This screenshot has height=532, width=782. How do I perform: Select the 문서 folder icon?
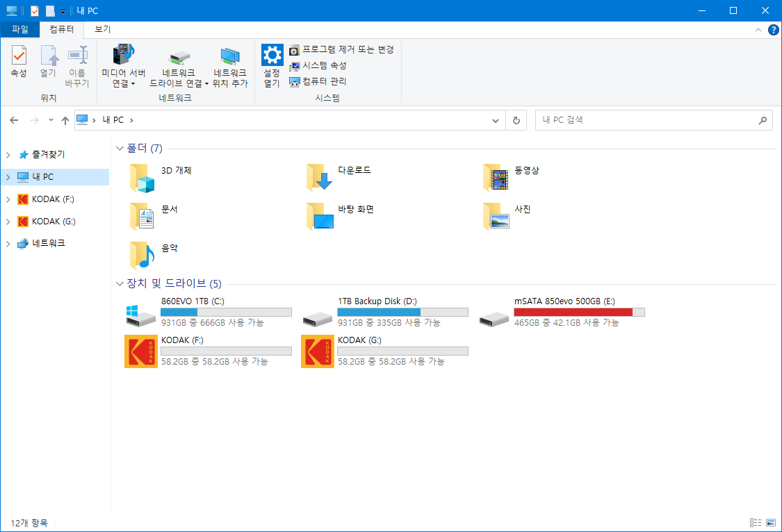tap(142, 217)
